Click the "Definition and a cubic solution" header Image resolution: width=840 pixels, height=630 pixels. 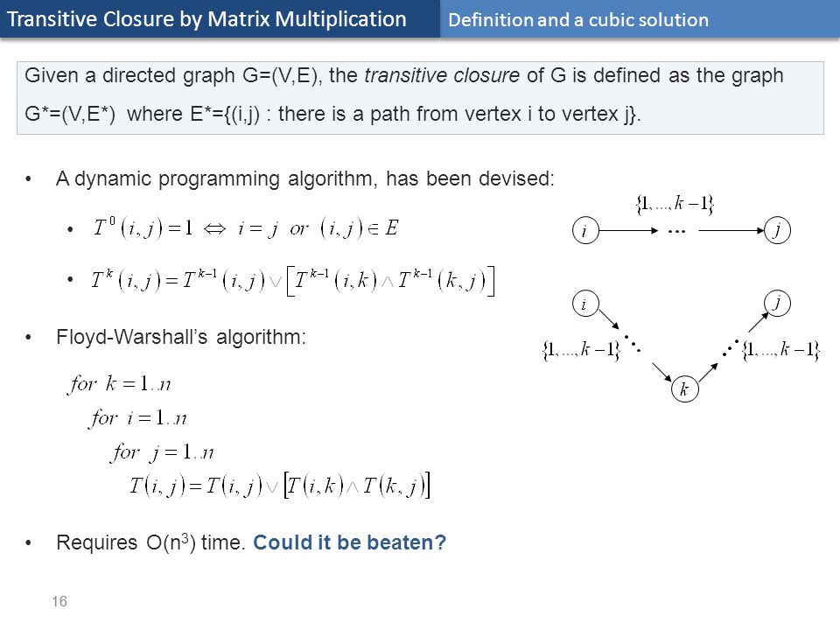pyautogui.click(x=578, y=20)
